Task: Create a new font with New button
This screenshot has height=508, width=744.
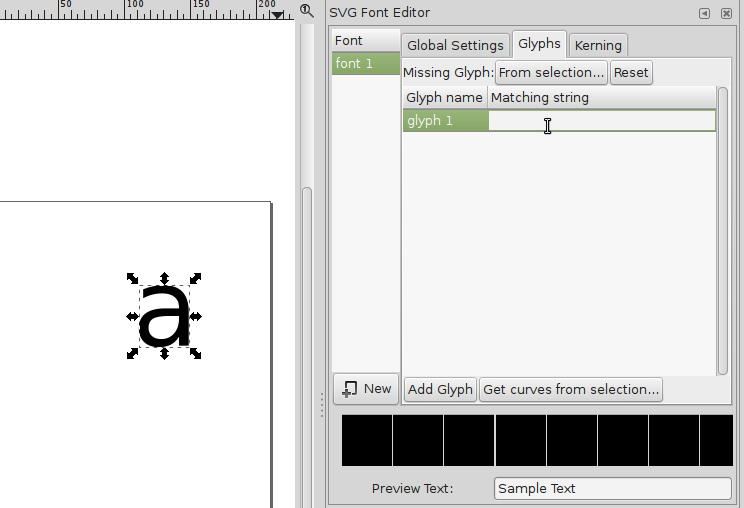Action: pos(367,388)
